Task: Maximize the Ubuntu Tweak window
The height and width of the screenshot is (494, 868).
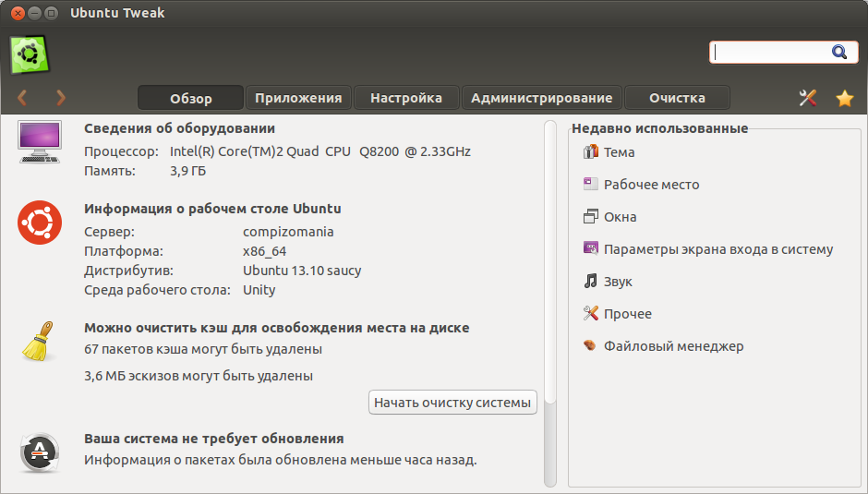Action: (51, 13)
